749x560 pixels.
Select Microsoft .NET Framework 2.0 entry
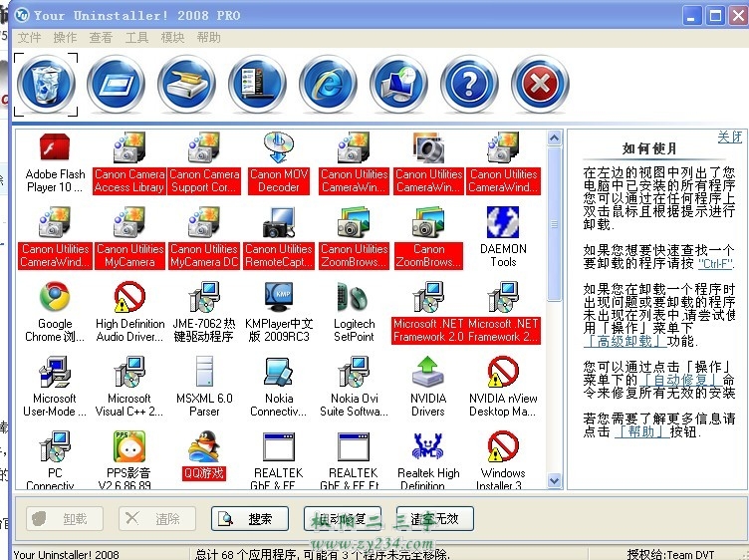428,312
